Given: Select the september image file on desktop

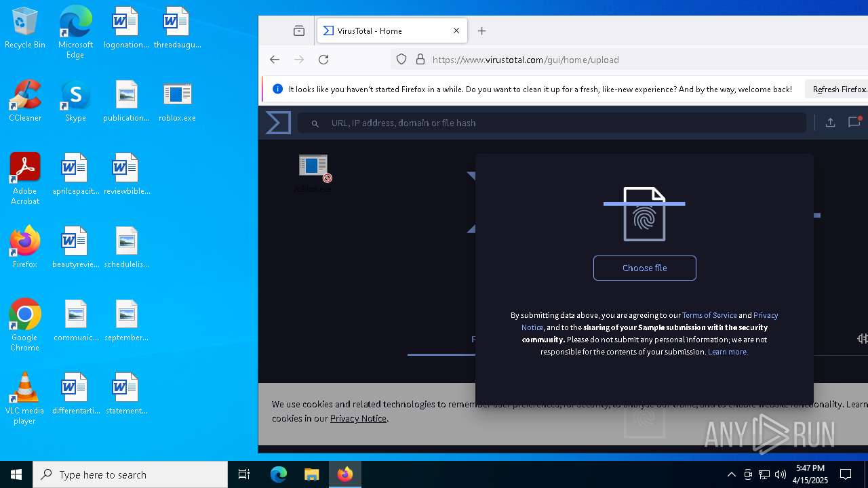Looking at the screenshot, I should coord(126,321).
